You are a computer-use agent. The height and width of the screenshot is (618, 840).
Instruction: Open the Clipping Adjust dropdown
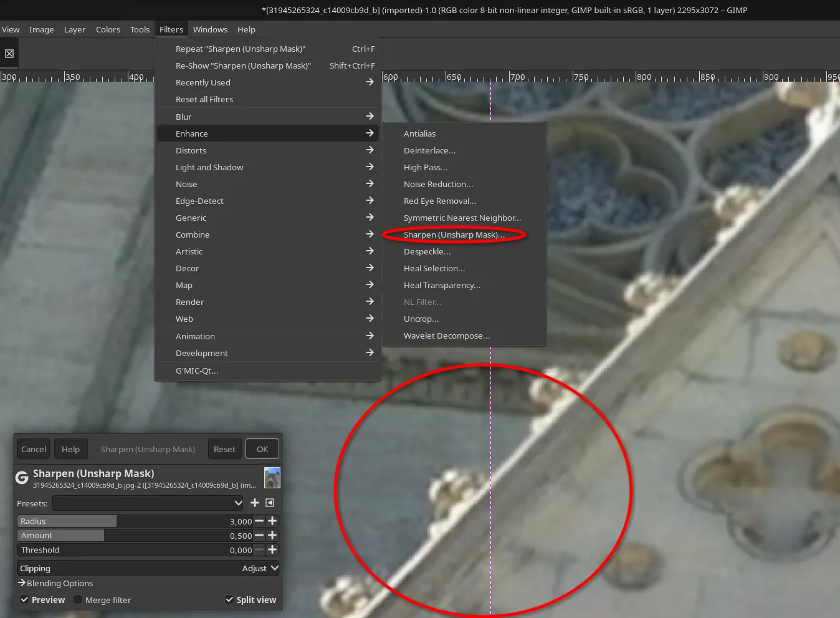(149, 568)
